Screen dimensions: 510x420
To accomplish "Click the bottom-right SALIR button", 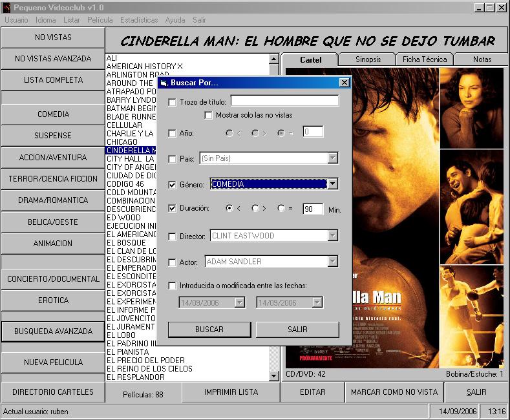I will pos(476,392).
